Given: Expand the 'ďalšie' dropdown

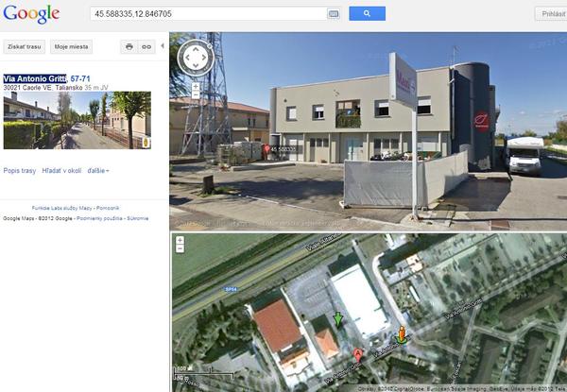Looking at the screenshot, I should pyautogui.click(x=98, y=171).
